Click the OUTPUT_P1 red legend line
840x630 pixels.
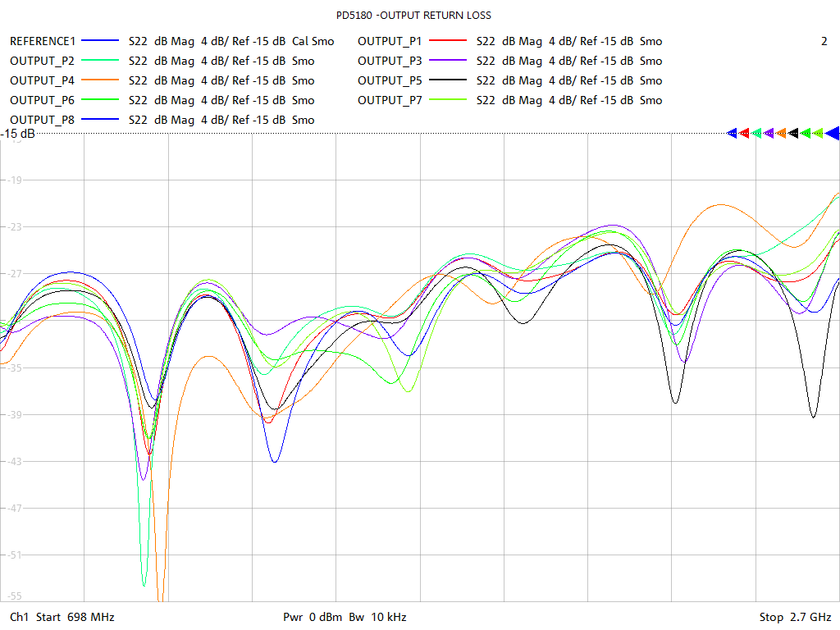tap(448, 41)
